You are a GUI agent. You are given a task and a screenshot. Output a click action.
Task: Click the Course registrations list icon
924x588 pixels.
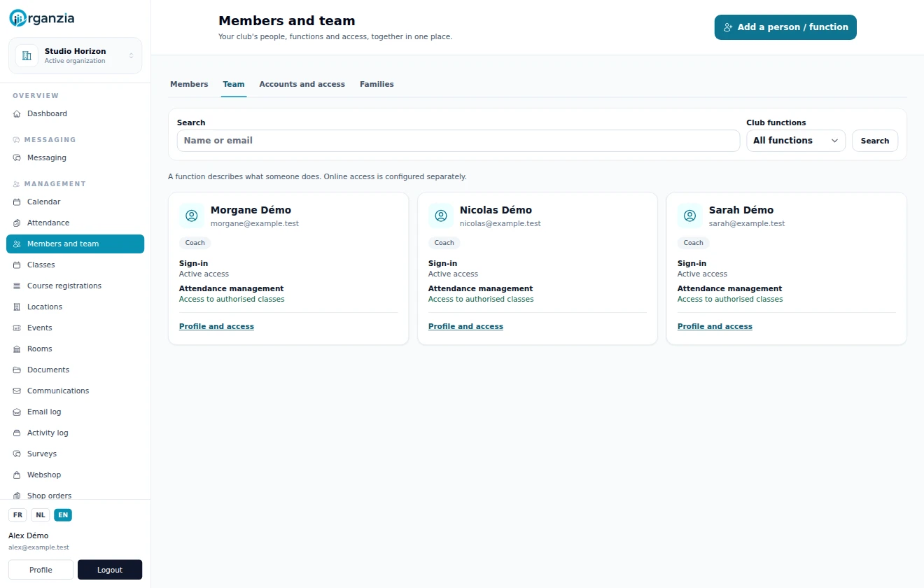[17, 286]
